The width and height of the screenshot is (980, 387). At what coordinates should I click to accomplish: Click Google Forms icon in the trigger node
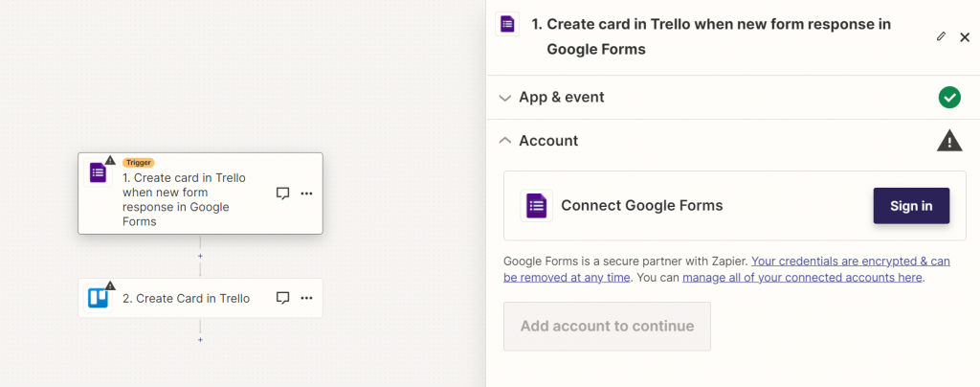pos(98,172)
